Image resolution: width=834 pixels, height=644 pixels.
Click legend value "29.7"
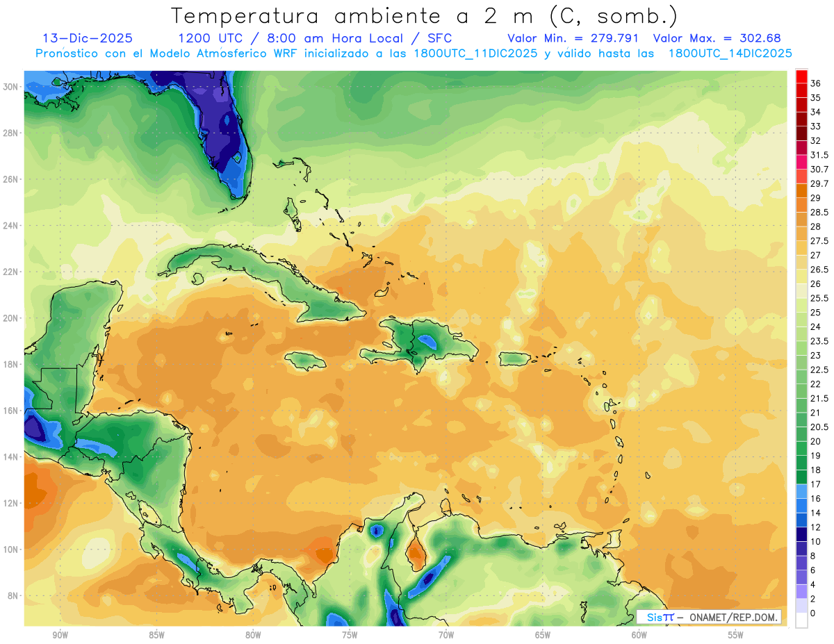(x=819, y=183)
